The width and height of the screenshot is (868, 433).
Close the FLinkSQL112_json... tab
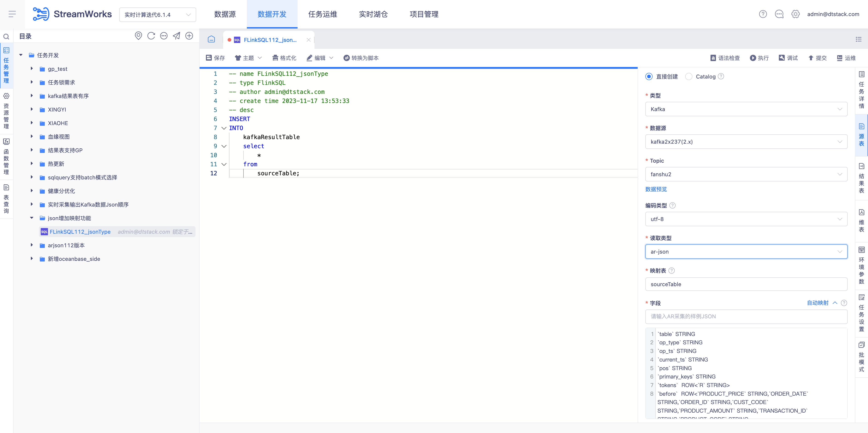(x=308, y=40)
